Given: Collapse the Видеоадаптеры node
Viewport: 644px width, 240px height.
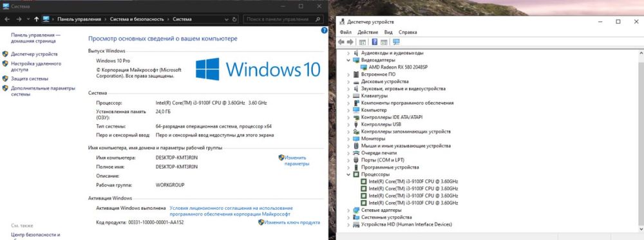Looking at the screenshot, I should tap(348, 60).
